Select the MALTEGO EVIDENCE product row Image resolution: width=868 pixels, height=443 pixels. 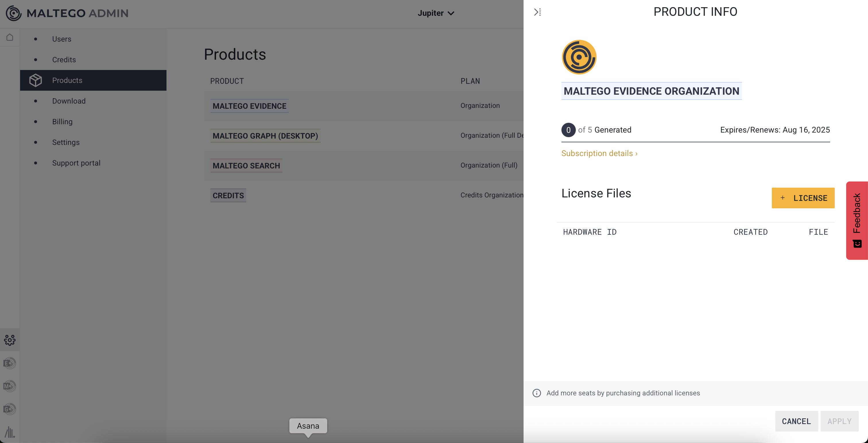click(249, 106)
